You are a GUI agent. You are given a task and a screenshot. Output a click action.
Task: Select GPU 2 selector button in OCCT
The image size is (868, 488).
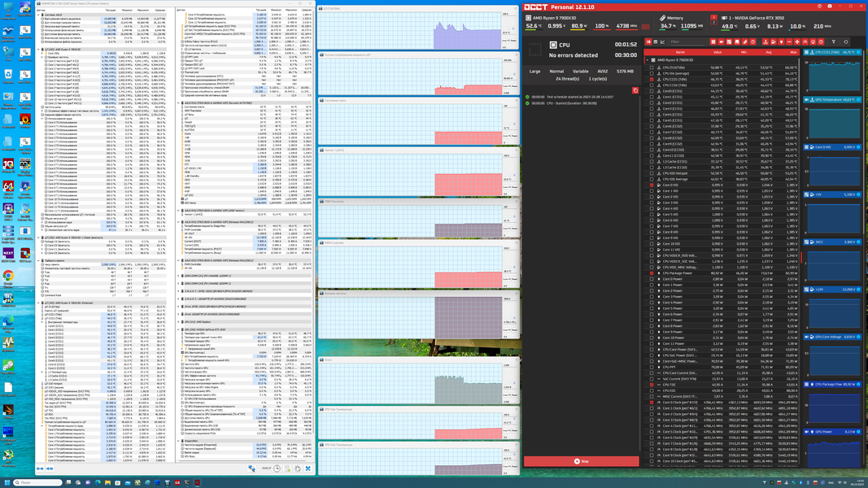pos(714,22)
